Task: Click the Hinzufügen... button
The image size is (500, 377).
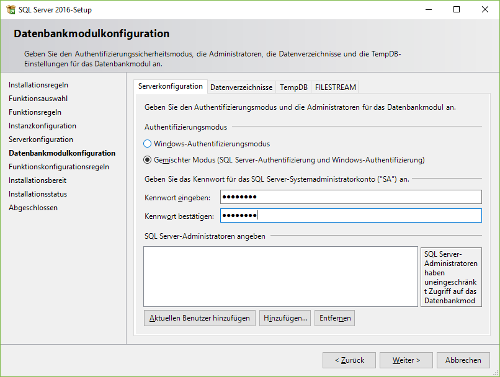Action: (x=285, y=318)
